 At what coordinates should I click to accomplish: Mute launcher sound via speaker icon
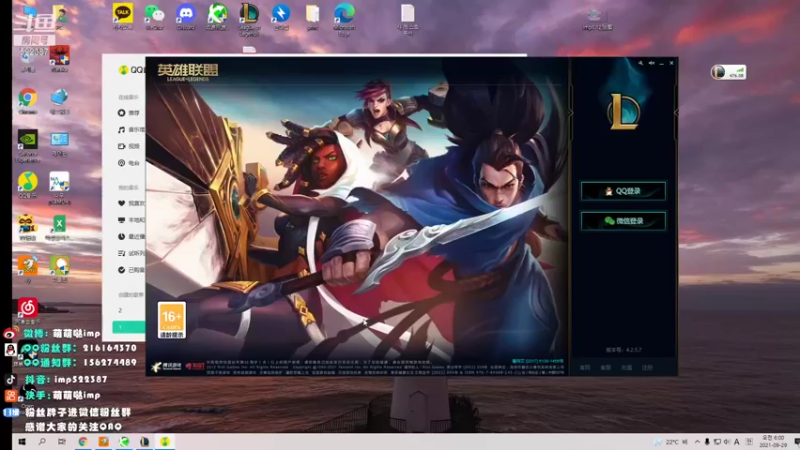point(652,63)
